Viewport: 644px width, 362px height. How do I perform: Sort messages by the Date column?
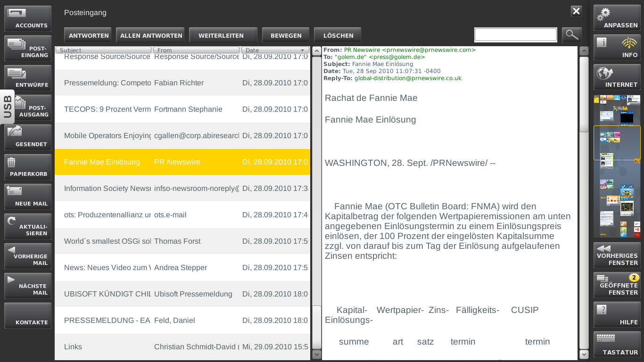275,50
